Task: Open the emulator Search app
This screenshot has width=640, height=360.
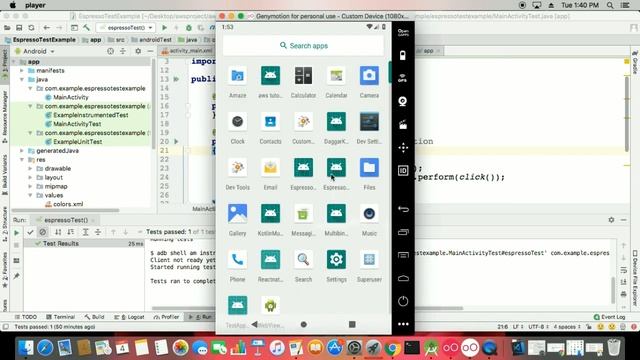Action: pos(303,260)
